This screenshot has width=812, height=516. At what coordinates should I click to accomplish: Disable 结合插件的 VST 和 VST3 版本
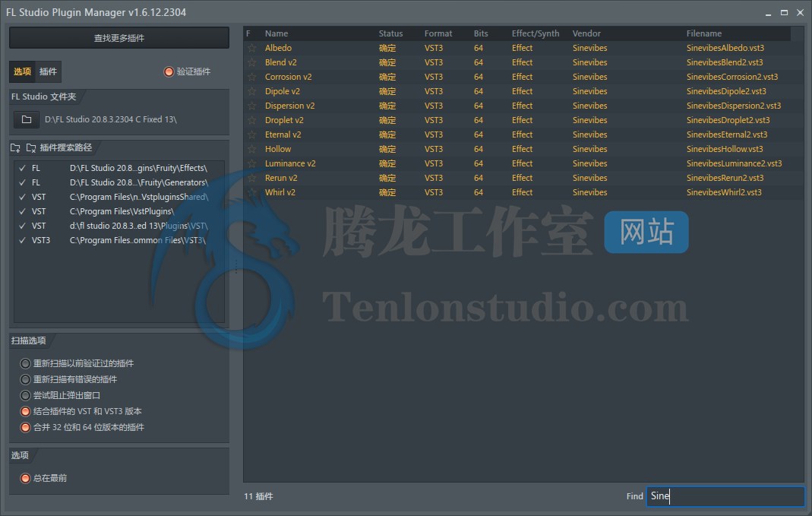(26, 411)
